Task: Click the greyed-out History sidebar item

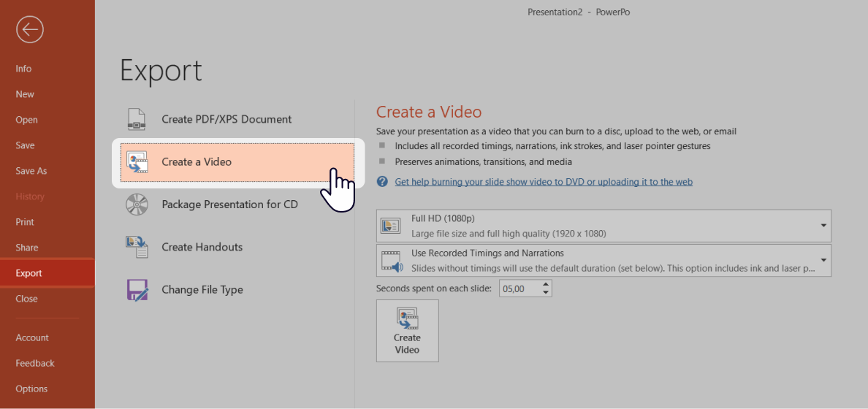Action: coord(30,196)
